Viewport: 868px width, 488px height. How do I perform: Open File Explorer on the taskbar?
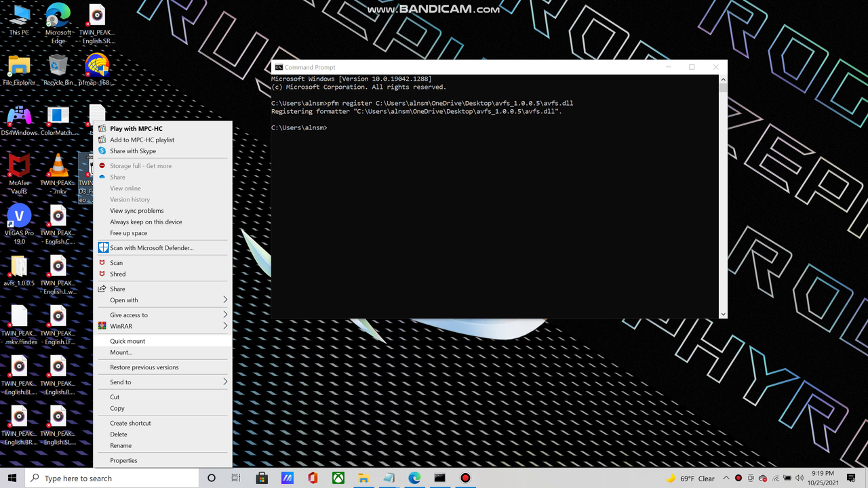pos(363,478)
